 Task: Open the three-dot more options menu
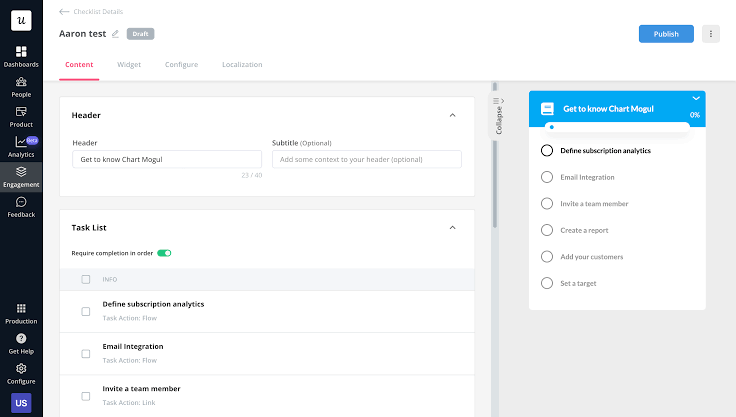(x=711, y=34)
